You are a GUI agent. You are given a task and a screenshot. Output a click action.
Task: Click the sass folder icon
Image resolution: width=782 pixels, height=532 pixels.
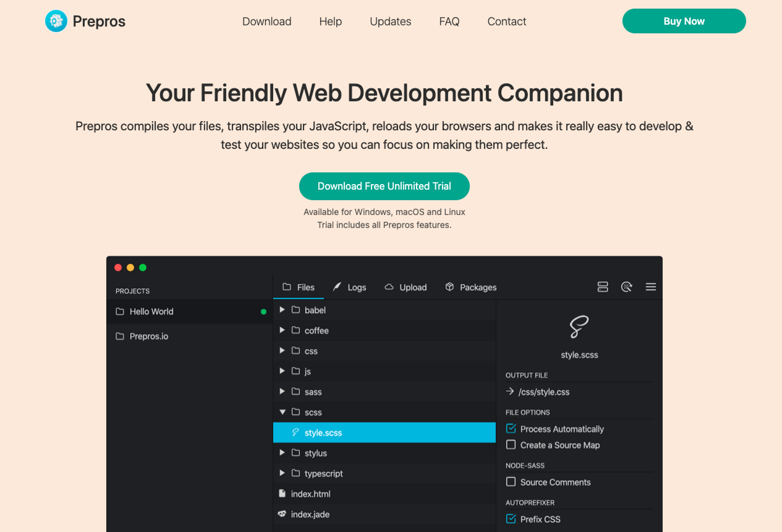(296, 391)
